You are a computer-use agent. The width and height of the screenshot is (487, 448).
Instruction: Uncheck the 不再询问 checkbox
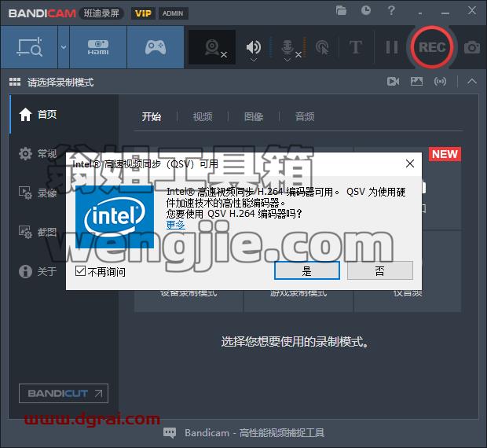(x=80, y=271)
